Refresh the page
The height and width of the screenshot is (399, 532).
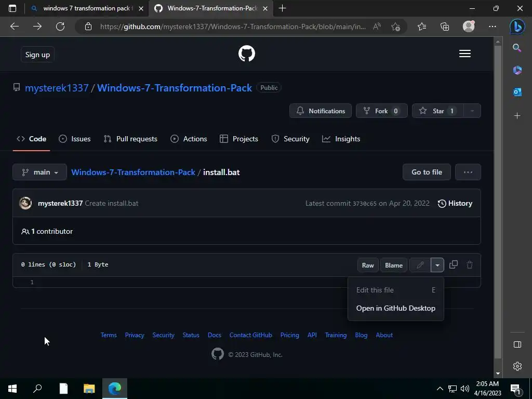60,26
